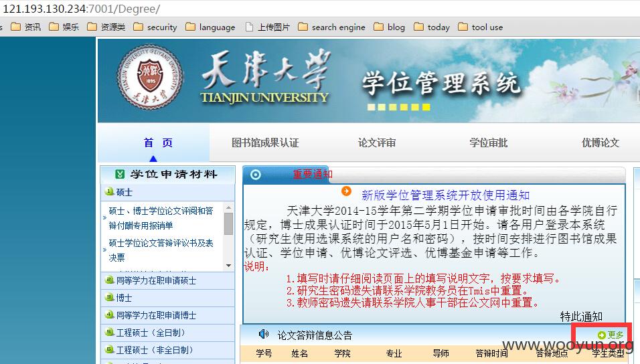Click the 学位申请材料 panel heading

[174, 174]
